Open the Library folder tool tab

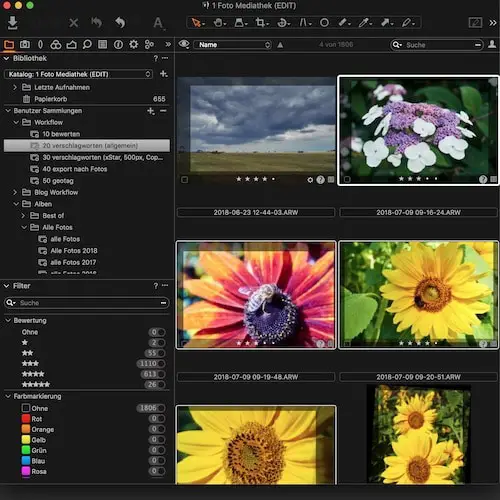pos(9,45)
